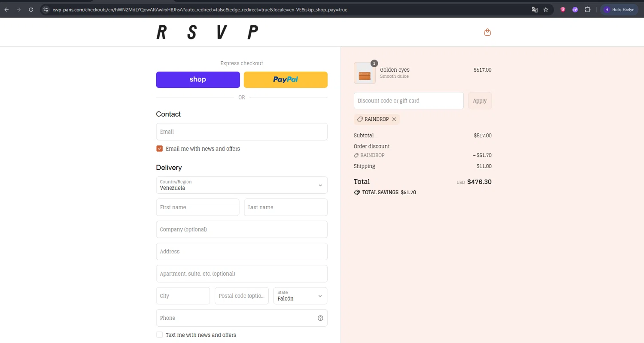Viewport: 644px width, 343px height.
Task: Click the TOTAL SAVINGS $51.70 text
Action: click(389, 193)
